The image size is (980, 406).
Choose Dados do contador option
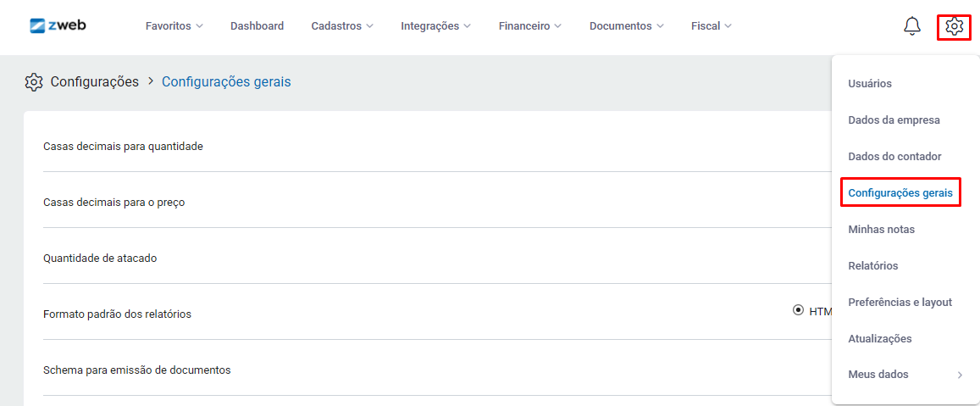click(894, 157)
